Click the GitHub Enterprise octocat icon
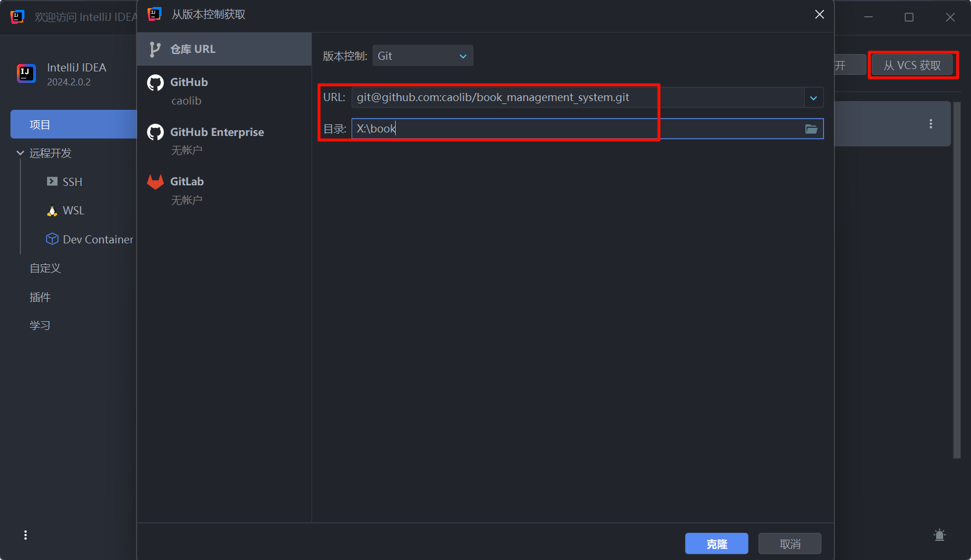 tap(155, 132)
